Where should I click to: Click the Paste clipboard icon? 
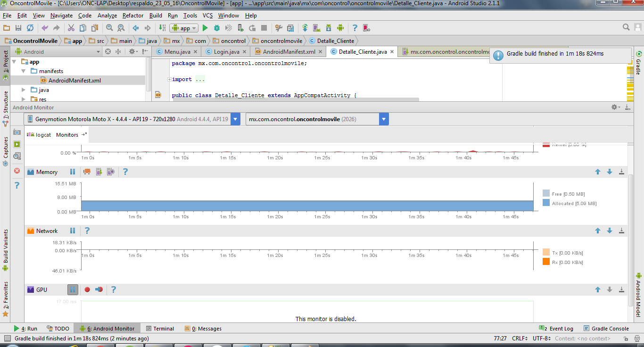click(x=95, y=28)
